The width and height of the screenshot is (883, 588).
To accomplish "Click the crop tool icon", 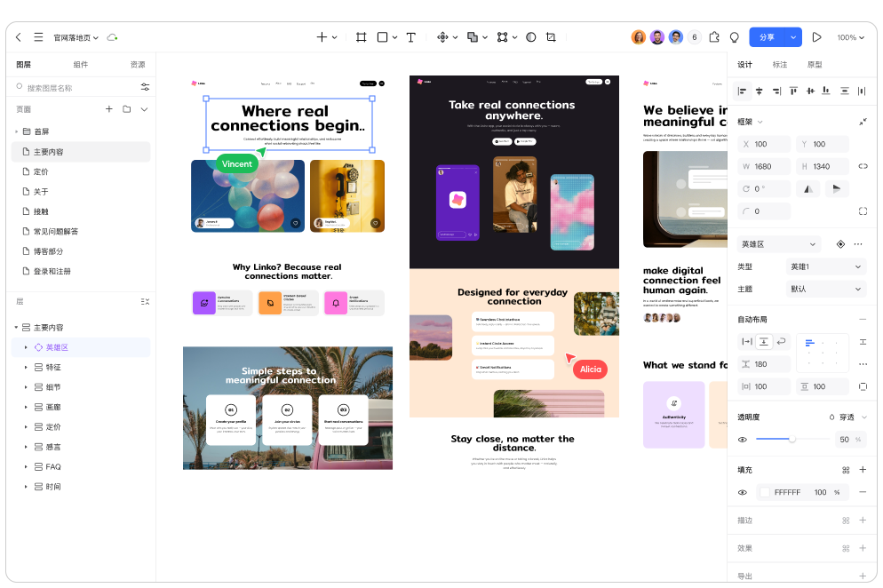I will pyautogui.click(x=551, y=37).
